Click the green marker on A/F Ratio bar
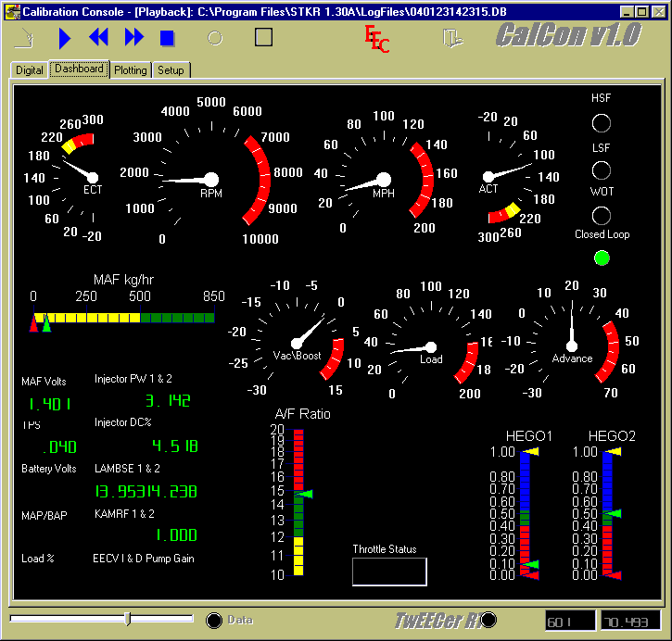This screenshot has height=641, width=672. (x=304, y=494)
